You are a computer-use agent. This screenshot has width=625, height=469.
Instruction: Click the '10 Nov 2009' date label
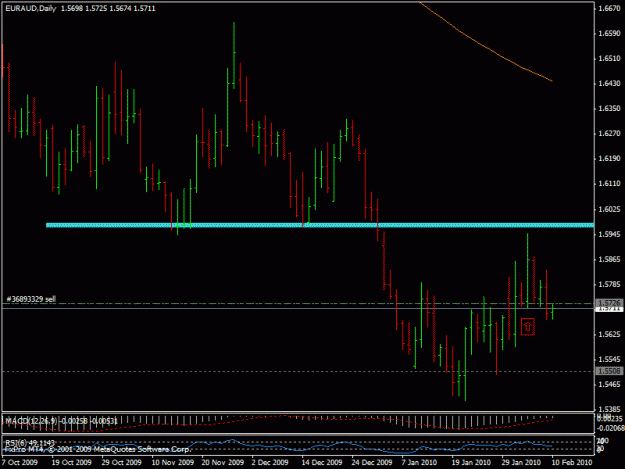click(172, 462)
